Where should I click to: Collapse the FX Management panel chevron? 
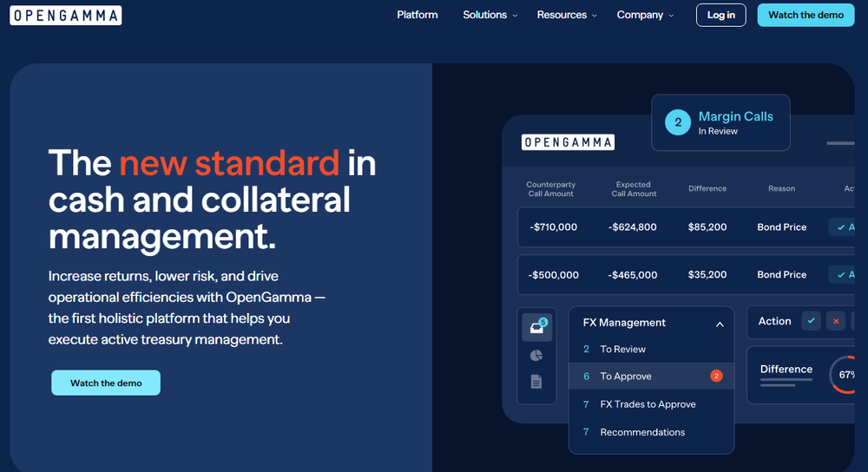coord(720,324)
